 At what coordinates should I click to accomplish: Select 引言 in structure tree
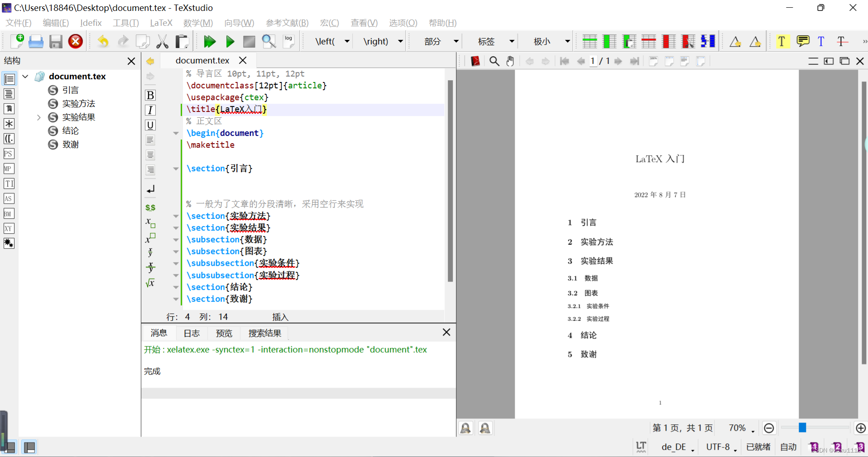coord(71,90)
